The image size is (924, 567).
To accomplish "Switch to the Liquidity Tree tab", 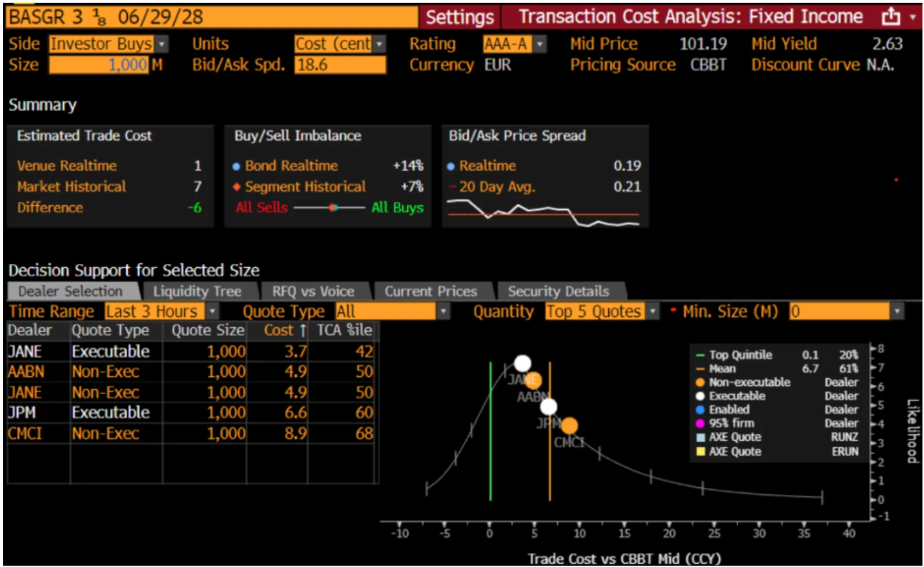I will tap(197, 292).
